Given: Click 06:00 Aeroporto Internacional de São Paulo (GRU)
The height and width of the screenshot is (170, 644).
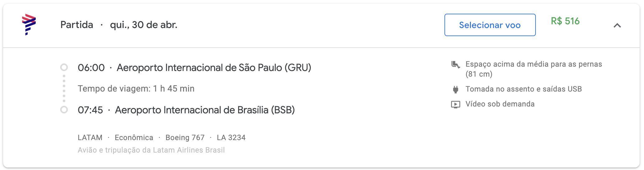Looking at the screenshot, I should point(194,68).
